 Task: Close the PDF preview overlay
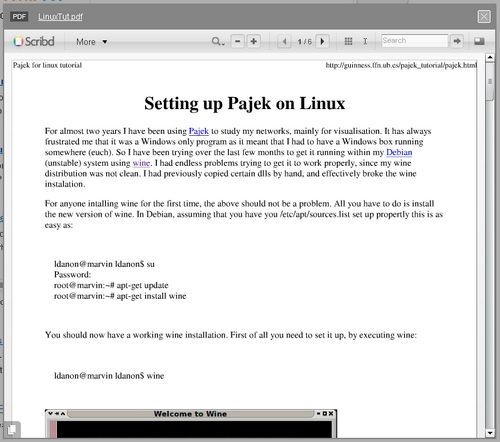484,16
